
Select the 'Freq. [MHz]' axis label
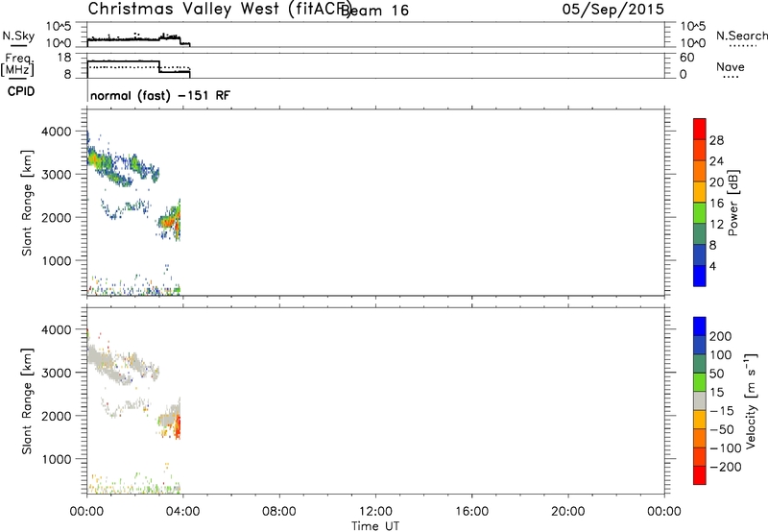tap(17, 64)
